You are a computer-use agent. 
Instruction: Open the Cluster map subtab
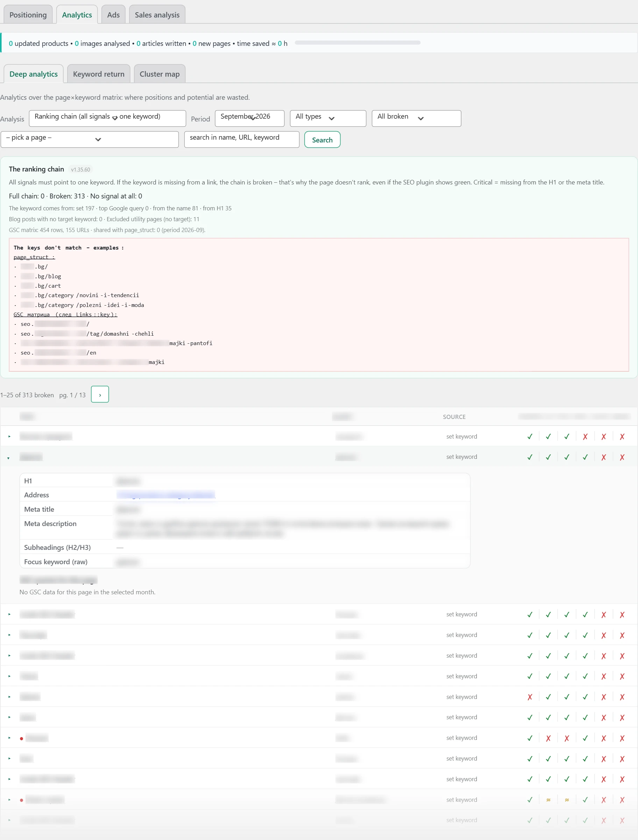tap(159, 74)
